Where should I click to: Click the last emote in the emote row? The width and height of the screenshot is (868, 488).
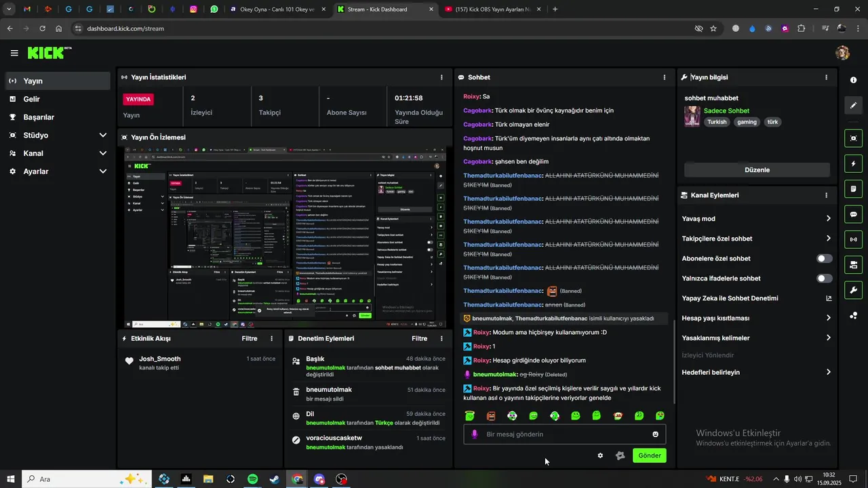660,415
